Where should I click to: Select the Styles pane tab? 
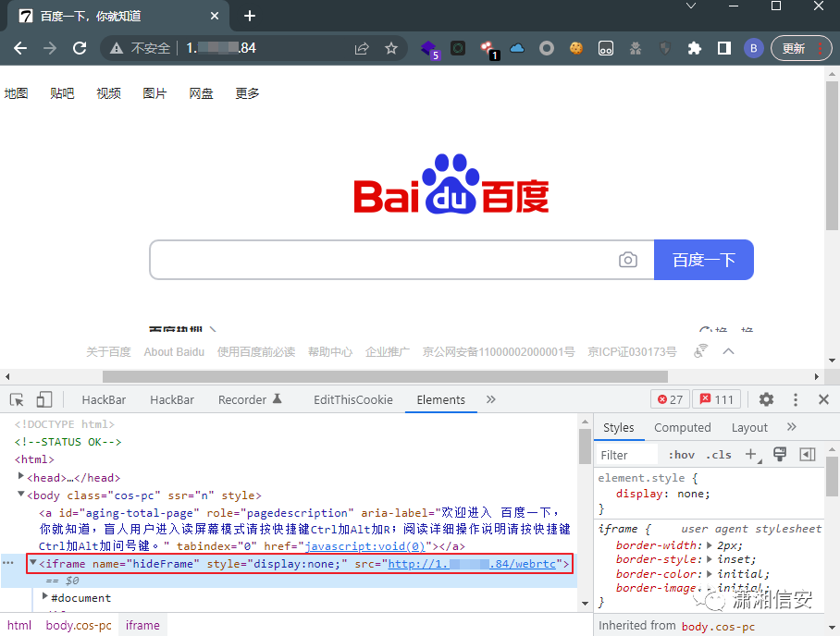click(618, 428)
